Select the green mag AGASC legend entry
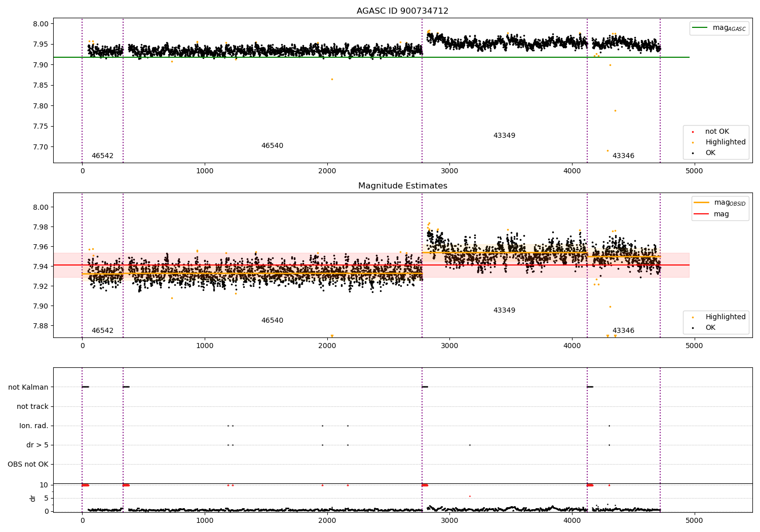The height and width of the screenshot is (532, 760). click(719, 28)
